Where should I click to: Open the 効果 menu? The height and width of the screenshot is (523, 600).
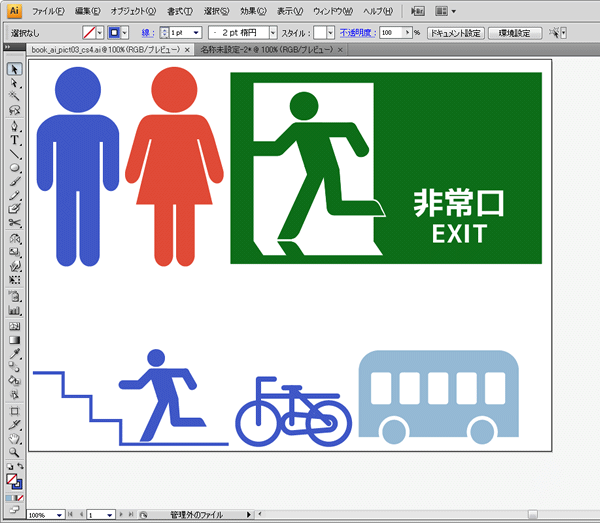point(253,11)
